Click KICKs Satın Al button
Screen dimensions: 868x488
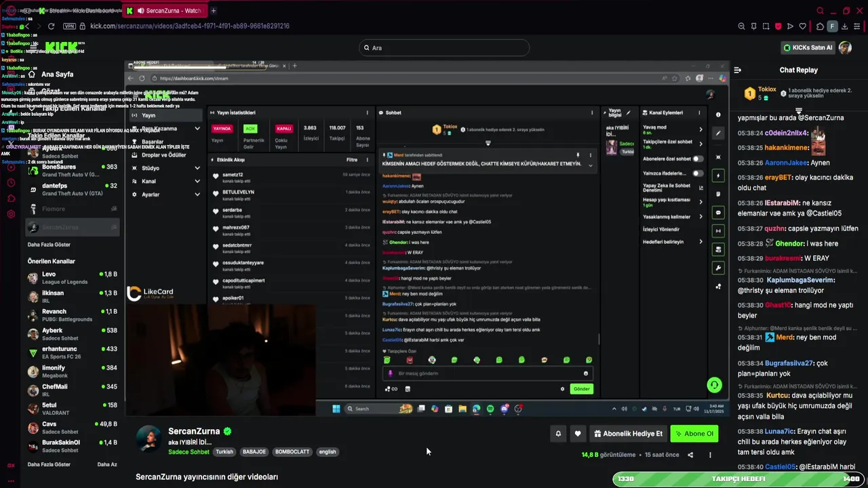[807, 47]
